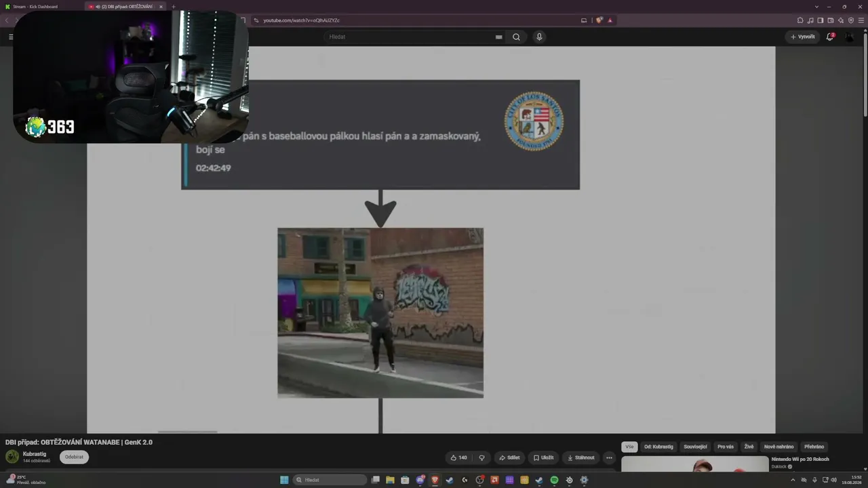Click the 'Stáhnout' download button

pos(580,457)
